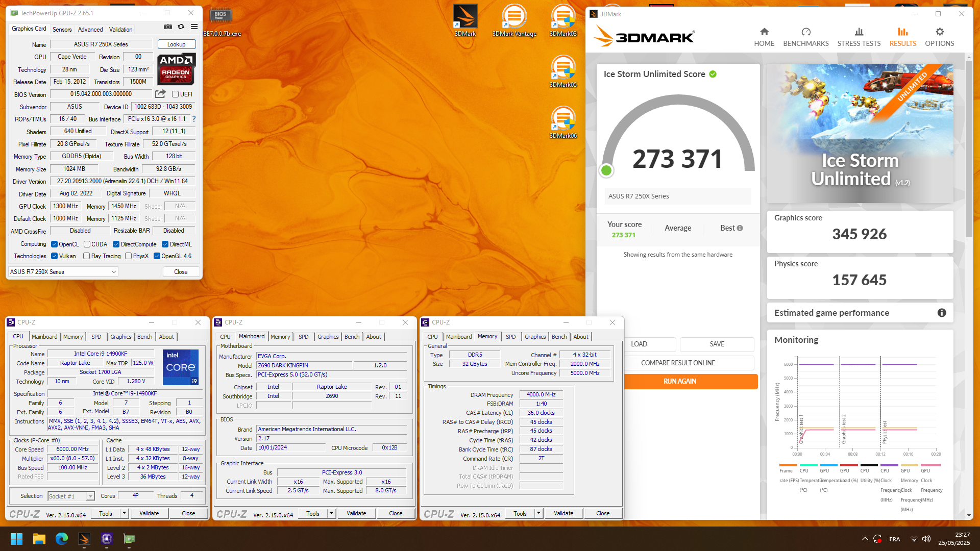The image size is (980, 551).
Task: Open 3DMark05 desktop shortcut
Action: (563, 71)
